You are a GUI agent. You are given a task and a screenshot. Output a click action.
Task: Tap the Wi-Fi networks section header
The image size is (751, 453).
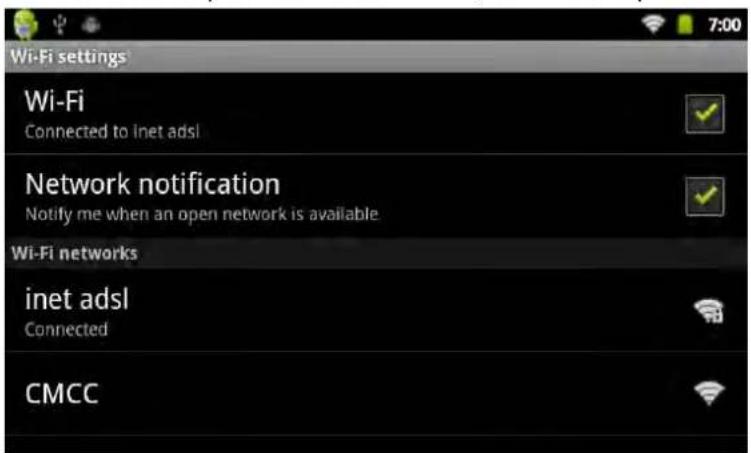pyautogui.click(x=376, y=253)
